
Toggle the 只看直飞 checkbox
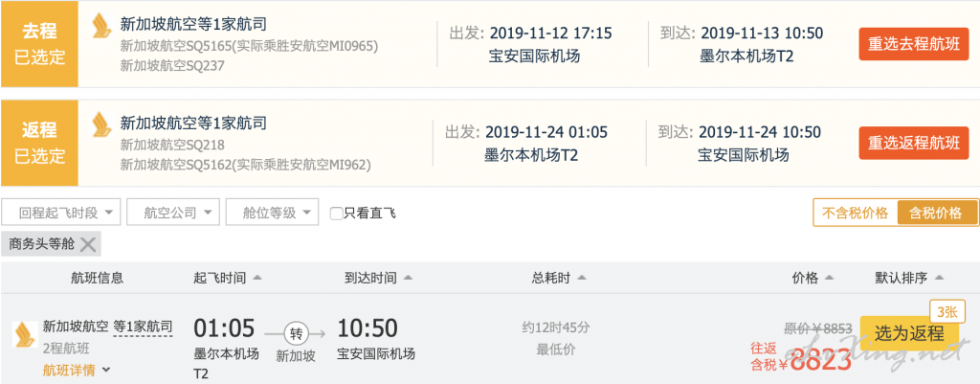[x=336, y=214]
